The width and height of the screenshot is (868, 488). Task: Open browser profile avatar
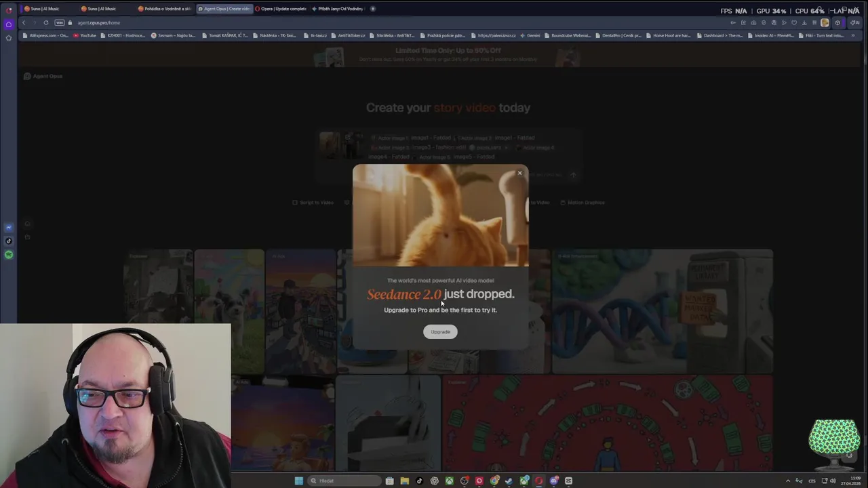[x=825, y=22]
